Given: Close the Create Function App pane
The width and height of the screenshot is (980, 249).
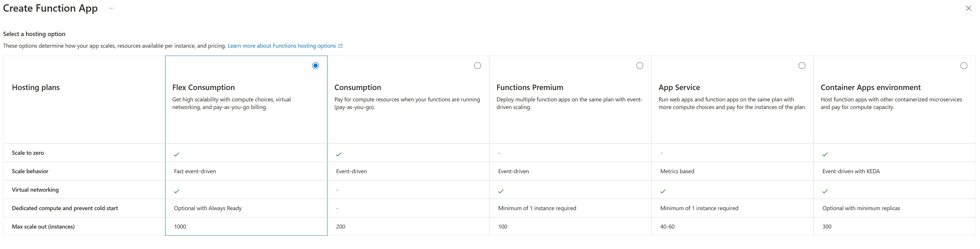Looking at the screenshot, I should [x=968, y=8].
